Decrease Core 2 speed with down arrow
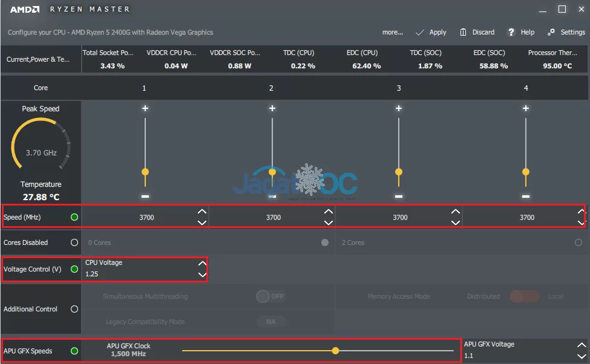Screen dimensions: 590x364 [x=329, y=223]
